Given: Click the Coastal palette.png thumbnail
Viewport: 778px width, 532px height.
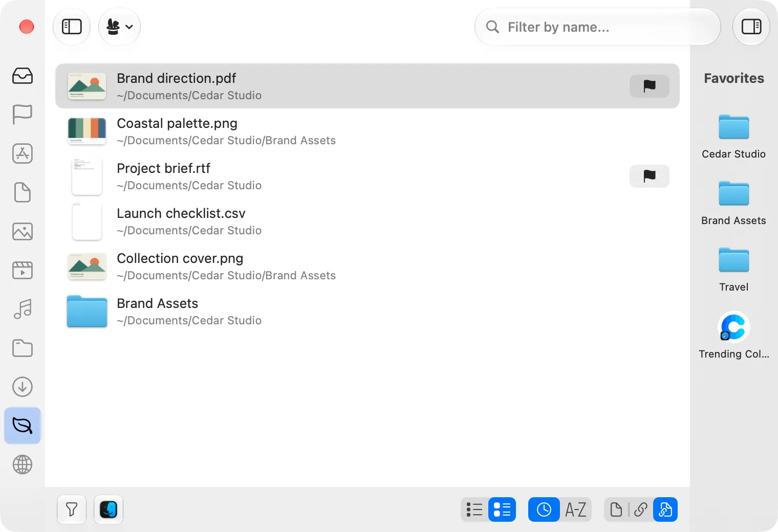Looking at the screenshot, I should pos(87,131).
